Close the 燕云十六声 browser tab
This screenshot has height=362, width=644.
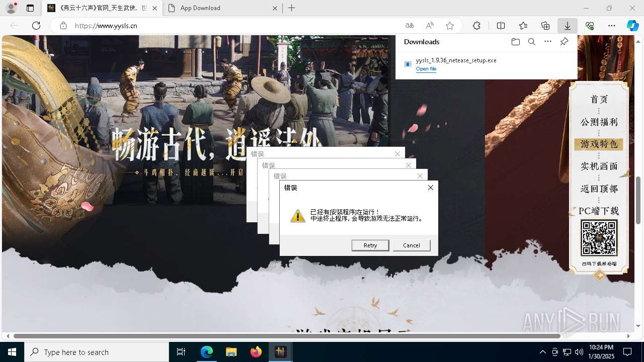tap(154, 8)
